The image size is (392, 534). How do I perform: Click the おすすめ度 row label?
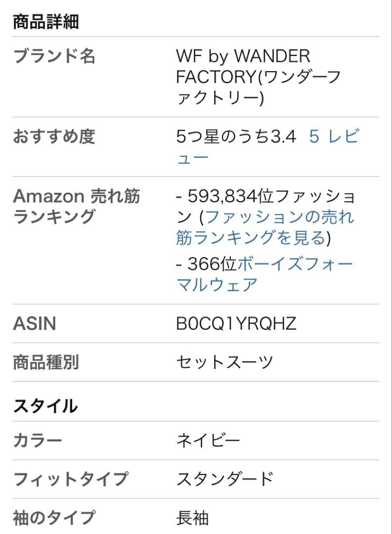[x=54, y=136]
